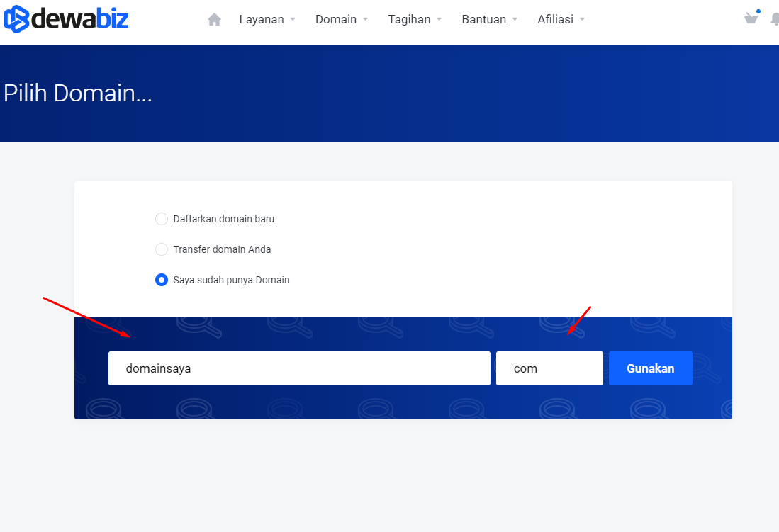Click the dropdown arrow next to Domain

click(x=366, y=20)
